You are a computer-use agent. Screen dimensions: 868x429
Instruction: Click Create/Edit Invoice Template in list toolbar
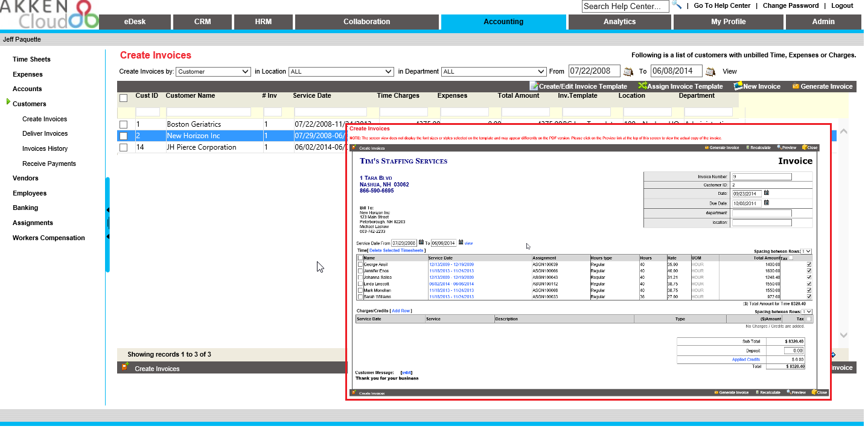pos(578,86)
